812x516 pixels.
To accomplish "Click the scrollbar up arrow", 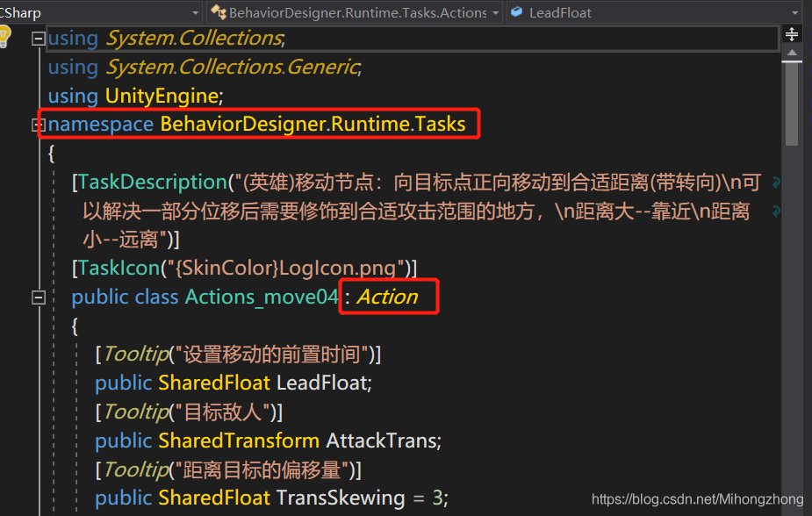I will coord(792,53).
